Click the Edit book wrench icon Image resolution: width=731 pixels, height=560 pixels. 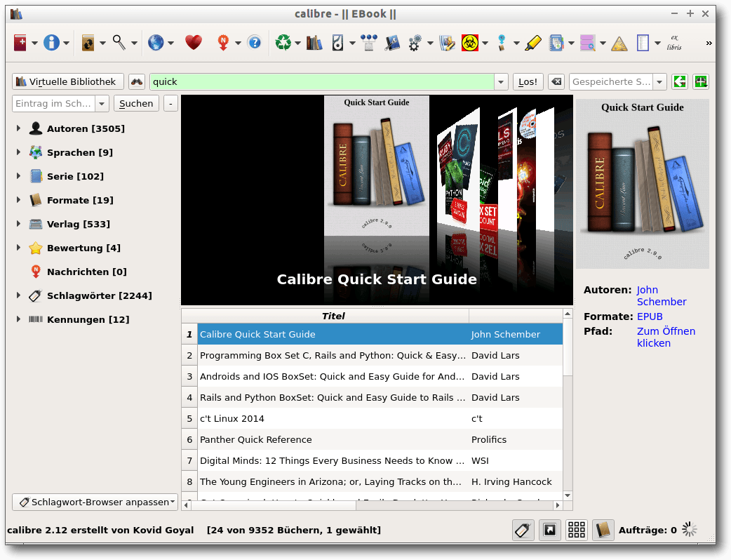(x=393, y=43)
